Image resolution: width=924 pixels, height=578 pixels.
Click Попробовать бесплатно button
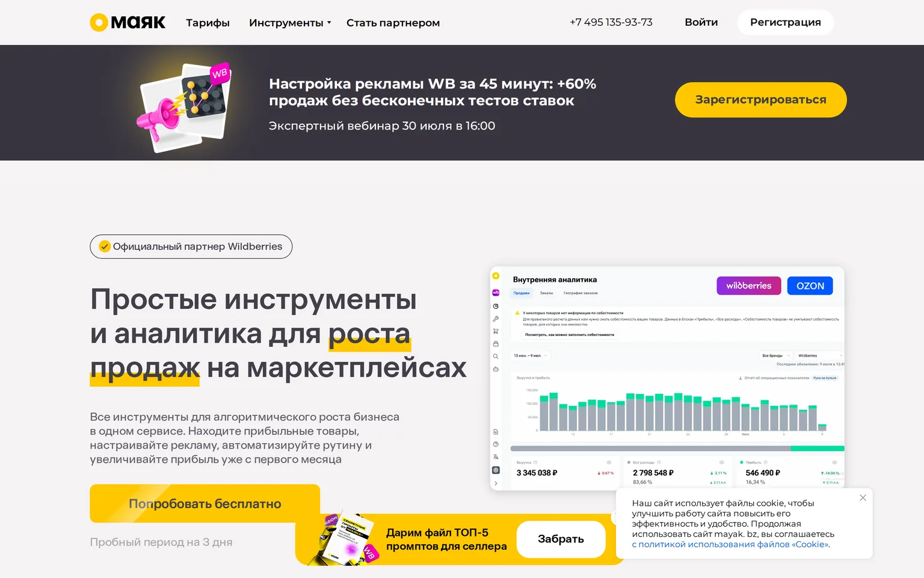(205, 504)
